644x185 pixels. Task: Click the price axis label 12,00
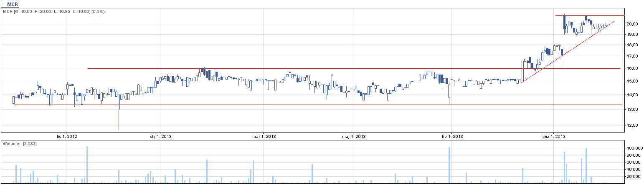coord(633,125)
